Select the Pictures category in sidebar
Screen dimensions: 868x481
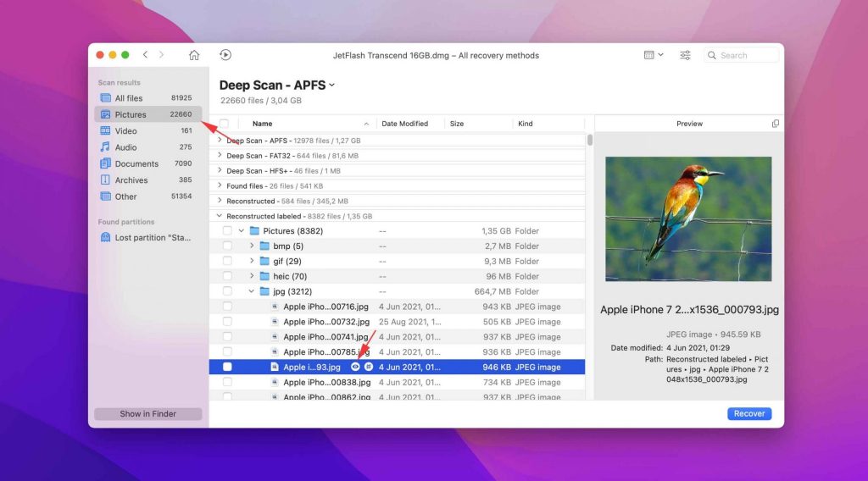147,114
